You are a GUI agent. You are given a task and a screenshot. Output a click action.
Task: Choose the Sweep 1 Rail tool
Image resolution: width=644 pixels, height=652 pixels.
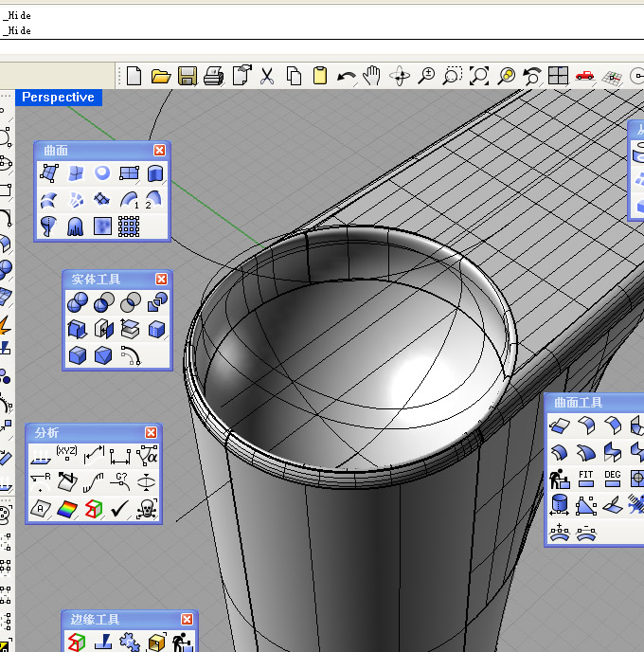129,200
